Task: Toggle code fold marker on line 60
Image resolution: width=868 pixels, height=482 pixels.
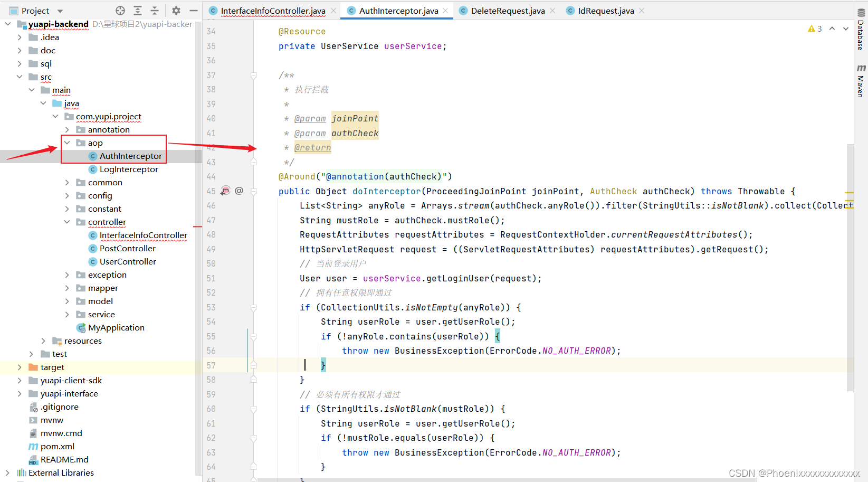Action: pos(253,409)
